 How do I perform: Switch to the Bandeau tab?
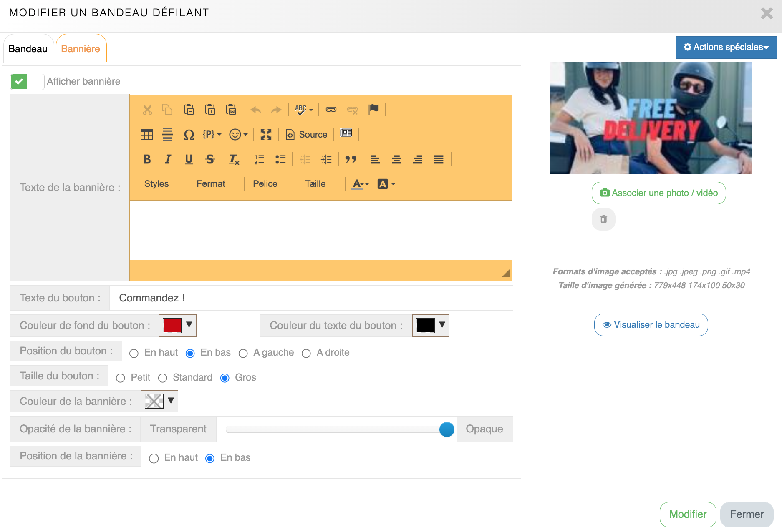point(28,49)
